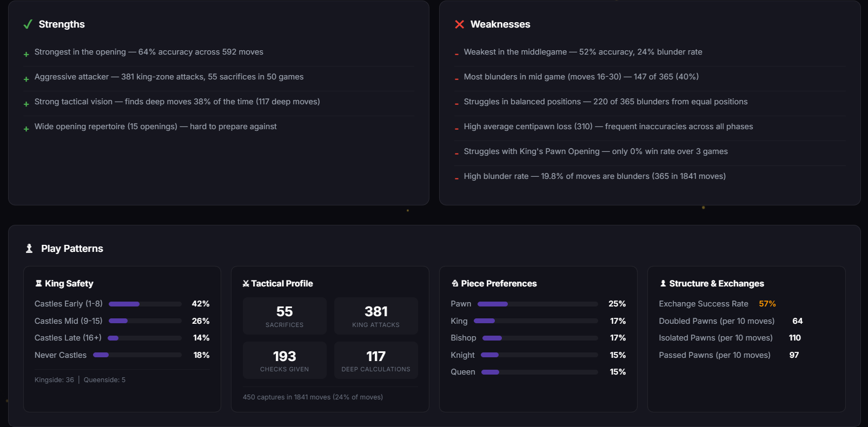Click the crossed swords Tactical Profile icon
868x427 pixels.
pos(246,284)
